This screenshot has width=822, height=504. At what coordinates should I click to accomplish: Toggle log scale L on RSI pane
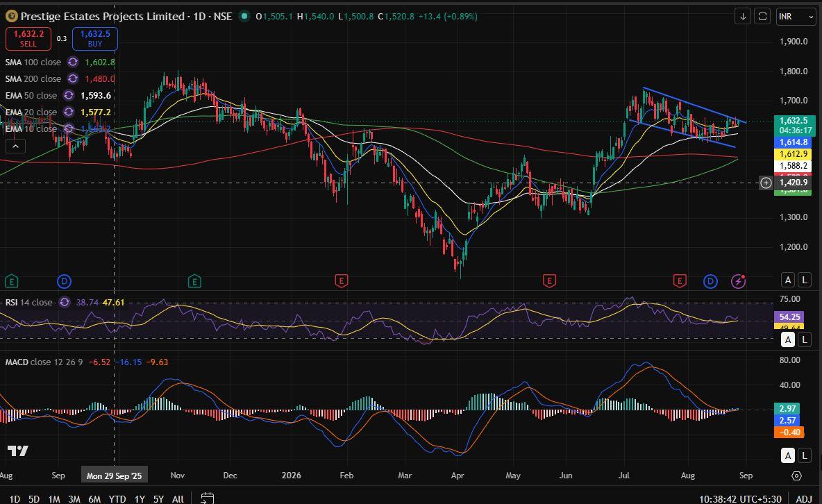point(805,340)
